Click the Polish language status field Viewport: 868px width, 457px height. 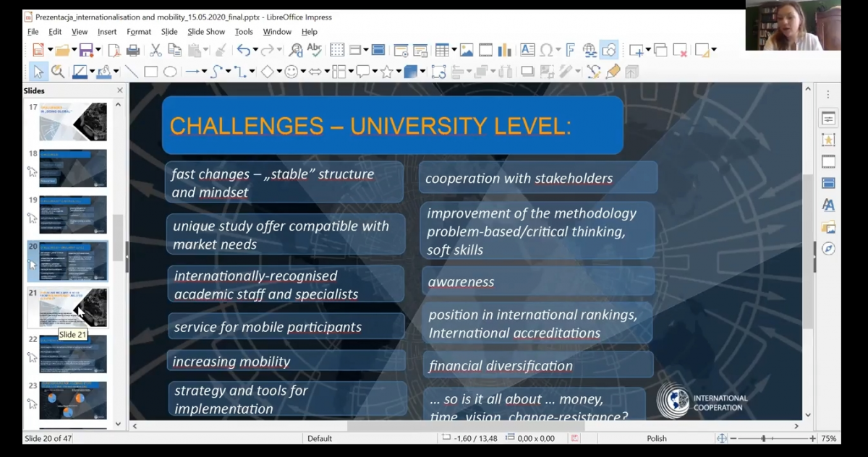657,438
